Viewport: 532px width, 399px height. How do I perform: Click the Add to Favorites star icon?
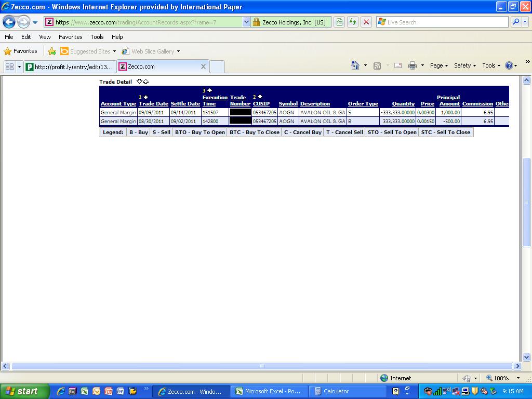coord(52,51)
